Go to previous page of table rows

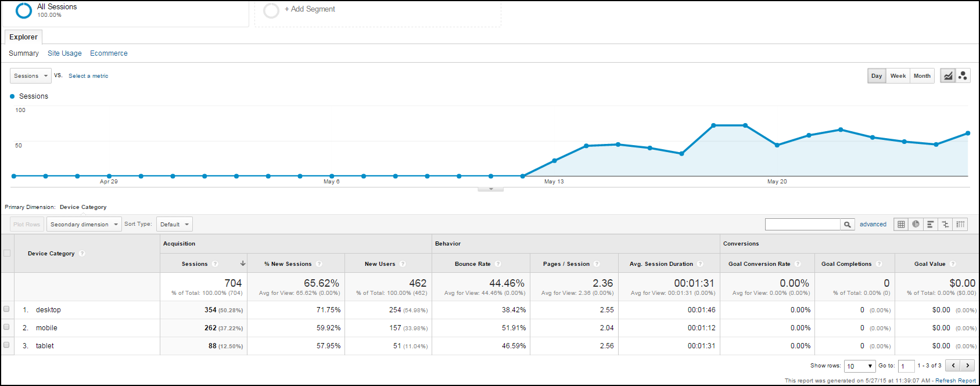tap(953, 366)
